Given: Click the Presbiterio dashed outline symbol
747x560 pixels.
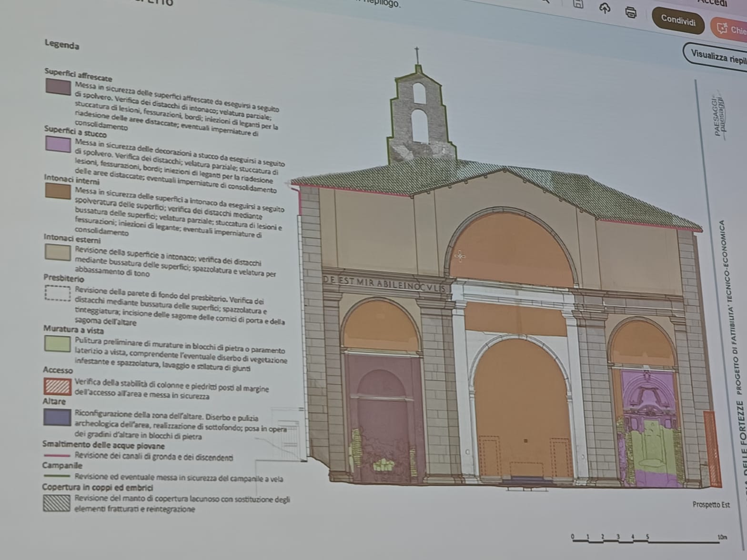Looking at the screenshot, I should pyautogui.click(x=58, y=293).
